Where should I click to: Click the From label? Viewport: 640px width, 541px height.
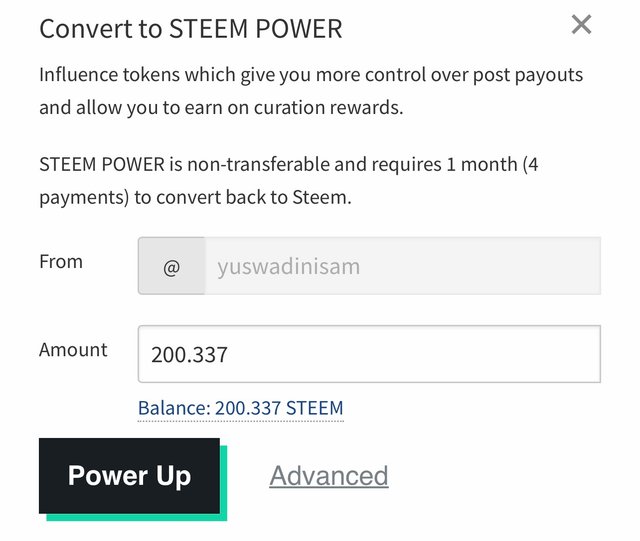pyautogui.click(x=61, y=262)
